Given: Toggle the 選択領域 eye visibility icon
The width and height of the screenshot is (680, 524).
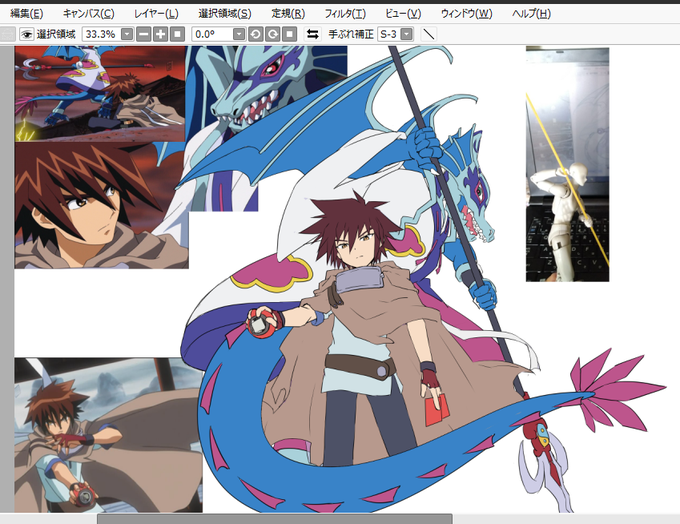Looking at the screenshot, I should click(x=26, y=34).
